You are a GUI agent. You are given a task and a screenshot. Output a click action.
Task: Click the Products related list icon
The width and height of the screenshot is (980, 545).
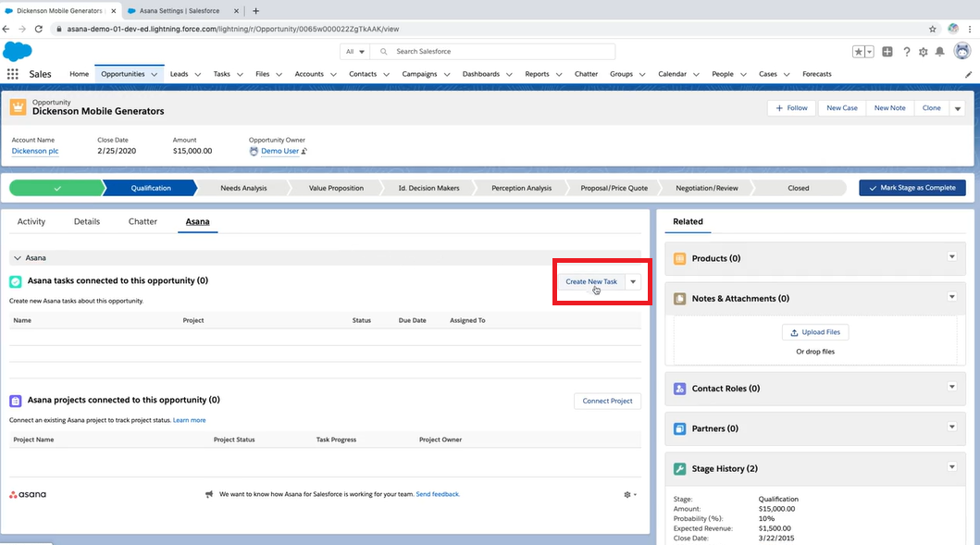(x=680, y=259)
